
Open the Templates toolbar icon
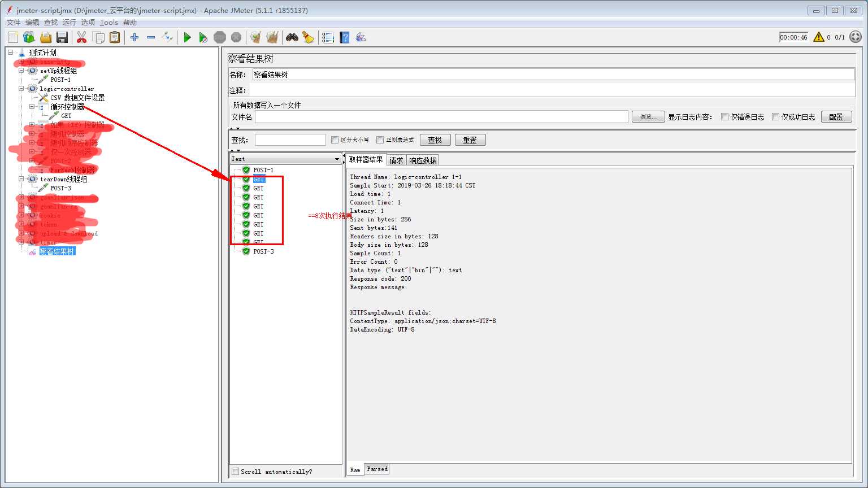point(29,37)
